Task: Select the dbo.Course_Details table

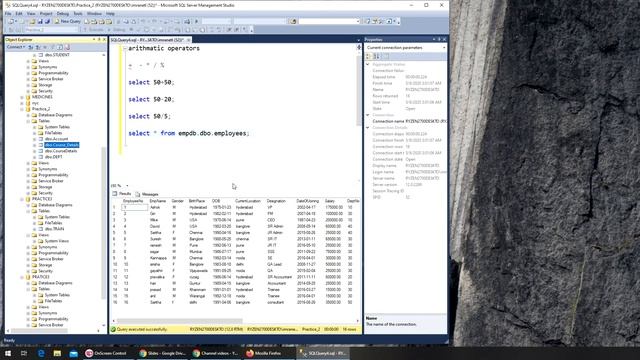Action: pos(62,145)
